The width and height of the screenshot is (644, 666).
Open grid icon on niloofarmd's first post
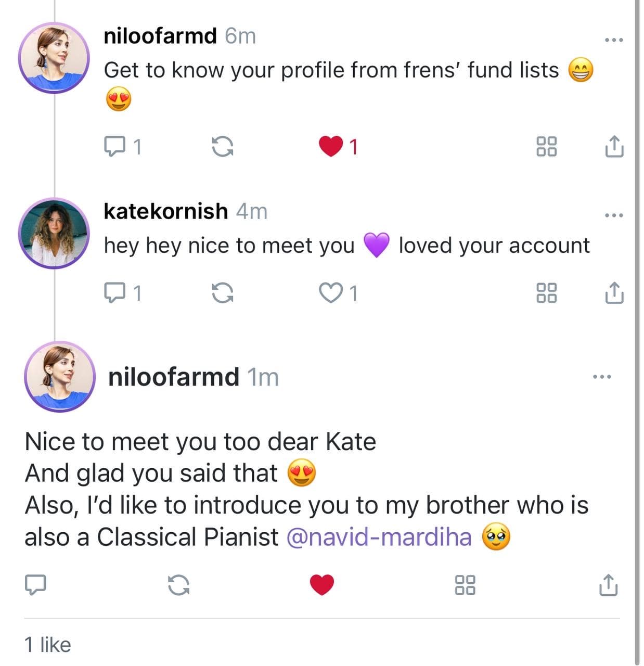click(546, 147)
